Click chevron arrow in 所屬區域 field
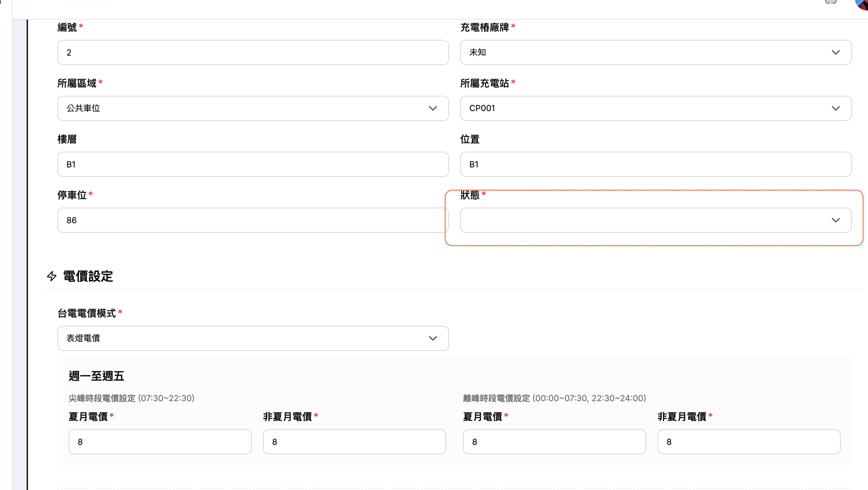Viewport: 868px width, 490px height. (433, 108)
